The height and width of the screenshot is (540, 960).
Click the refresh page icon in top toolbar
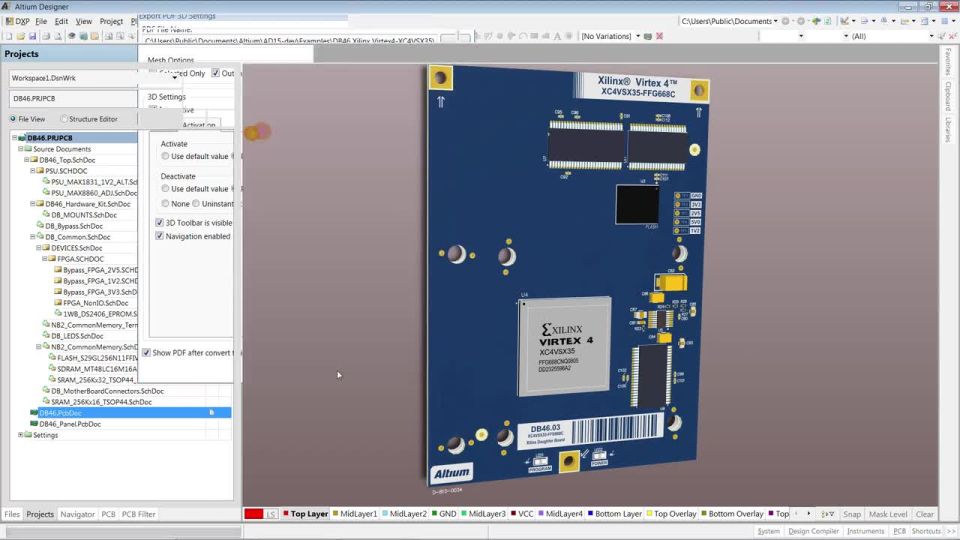point(828,21)
